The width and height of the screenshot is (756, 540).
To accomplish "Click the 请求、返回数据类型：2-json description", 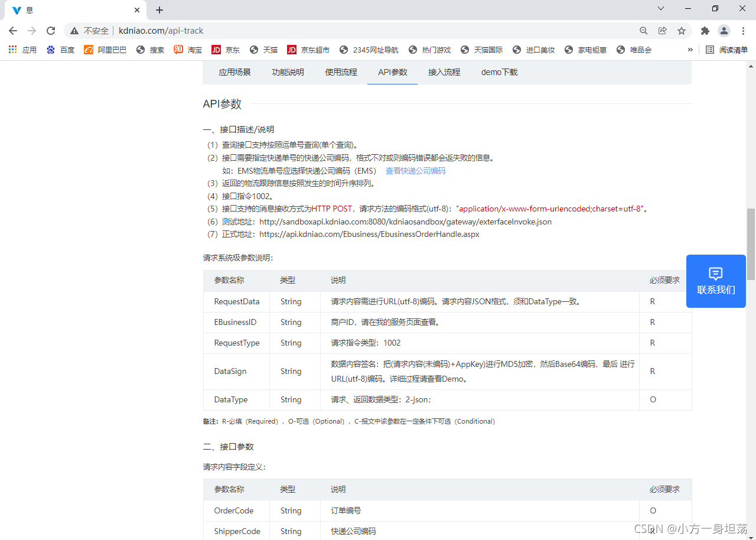I will pos(382,399).
